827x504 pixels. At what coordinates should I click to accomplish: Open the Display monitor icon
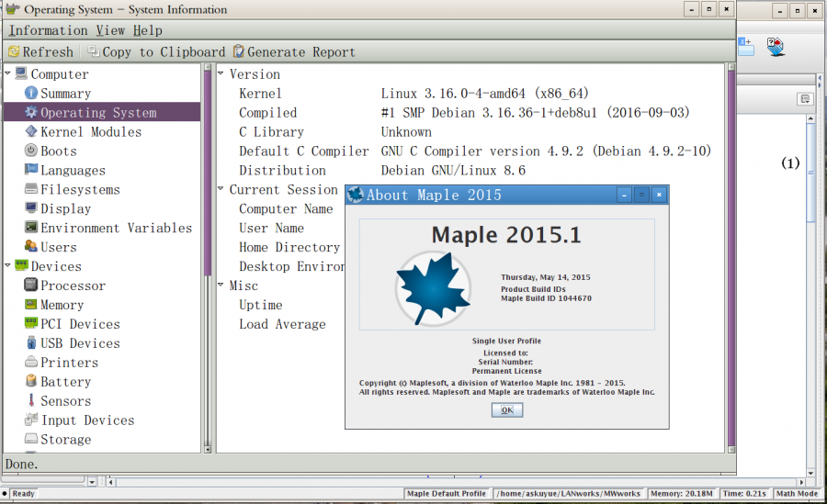[31, 207]
